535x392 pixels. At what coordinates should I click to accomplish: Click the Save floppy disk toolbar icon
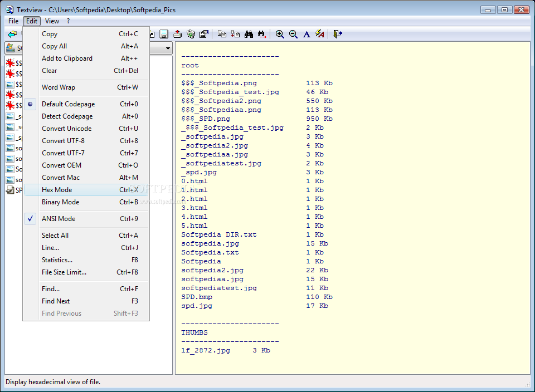164,34
